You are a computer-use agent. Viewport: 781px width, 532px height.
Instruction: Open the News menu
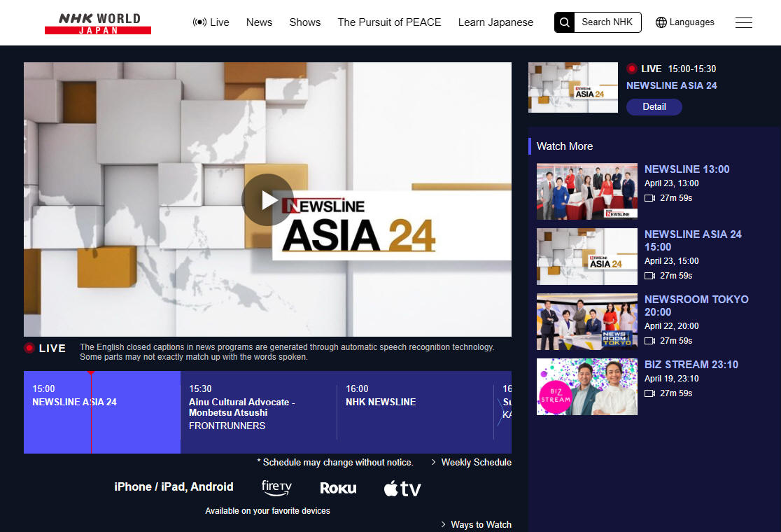pos(259,22)
